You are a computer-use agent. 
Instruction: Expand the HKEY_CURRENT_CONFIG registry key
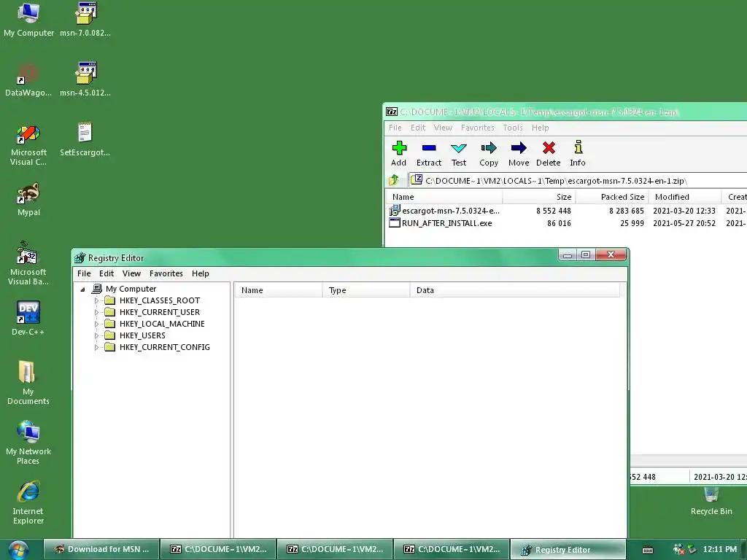(96, 347)
